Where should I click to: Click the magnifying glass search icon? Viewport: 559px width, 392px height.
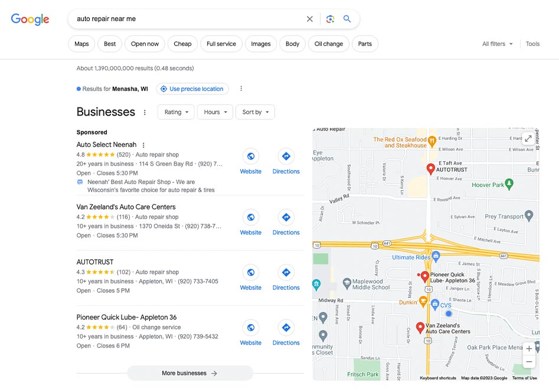[347, 19]
